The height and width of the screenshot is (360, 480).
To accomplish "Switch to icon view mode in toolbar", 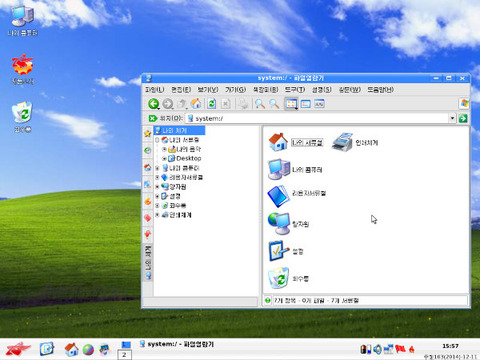I will tap(291, 104).
